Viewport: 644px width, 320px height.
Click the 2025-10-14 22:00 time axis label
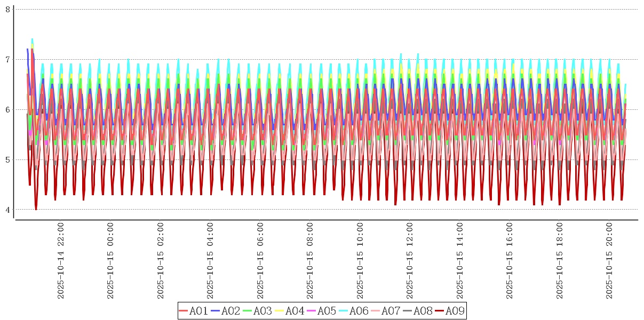(60, 261)
